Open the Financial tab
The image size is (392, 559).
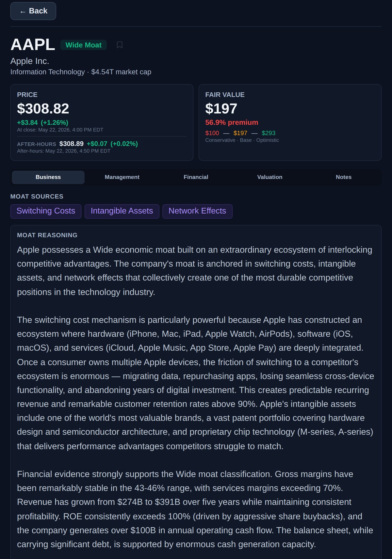click(196, 177)
